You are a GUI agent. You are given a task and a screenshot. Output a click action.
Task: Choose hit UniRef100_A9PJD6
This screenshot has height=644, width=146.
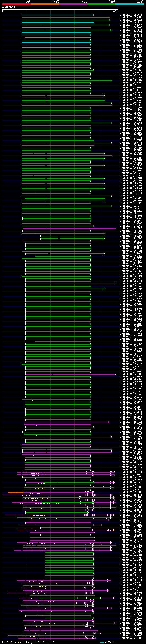pyautogui.click(x=131, y=82)
